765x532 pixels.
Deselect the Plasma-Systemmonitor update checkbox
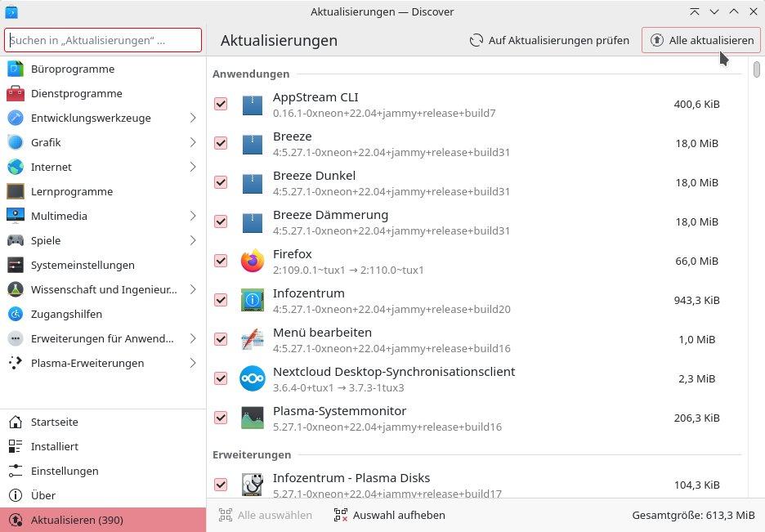(x=221, y=418)
